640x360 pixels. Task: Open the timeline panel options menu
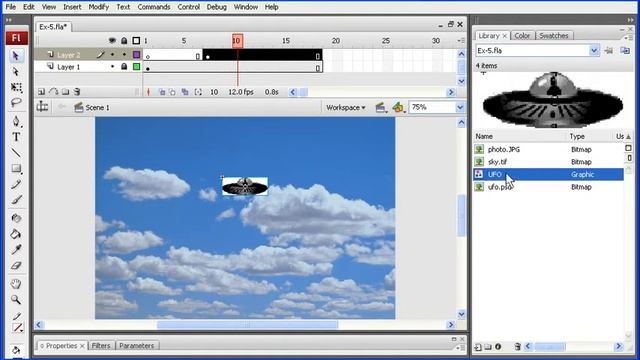pos(461,40)
